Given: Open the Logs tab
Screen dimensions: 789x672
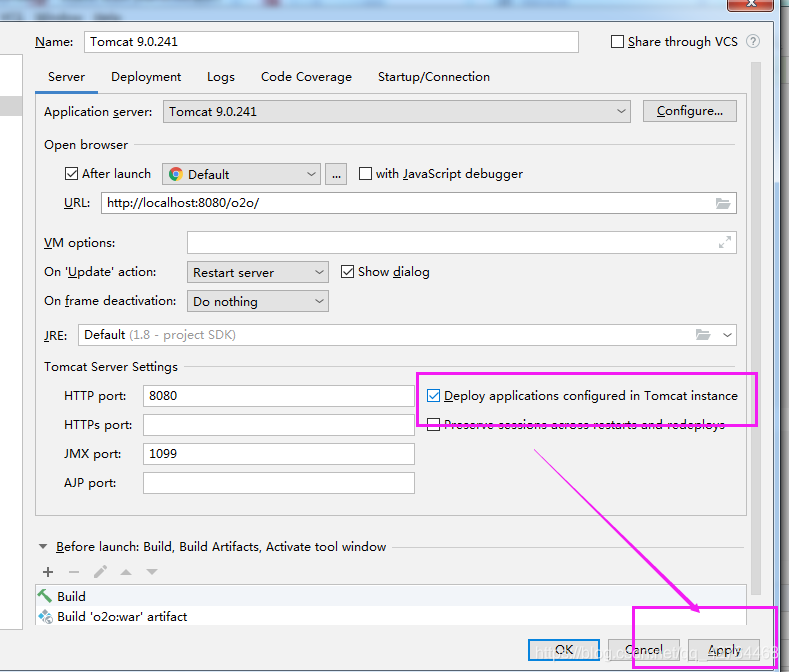Looking at the screenshot, I should 221,77.
